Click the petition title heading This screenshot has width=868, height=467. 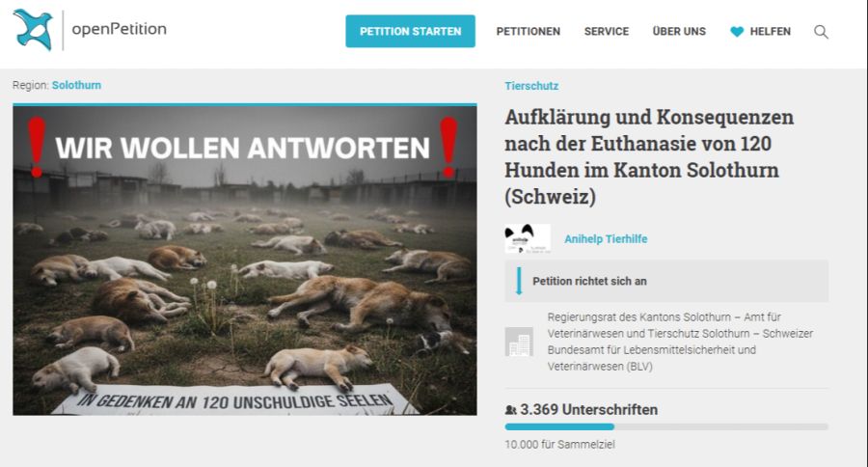(649, 156)
